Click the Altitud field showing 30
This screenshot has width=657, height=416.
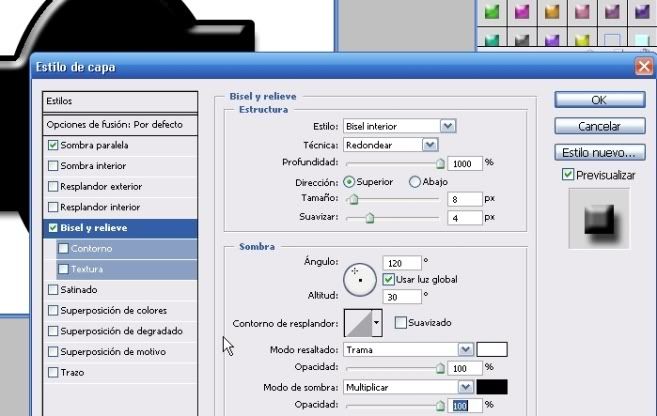(402, 297)
